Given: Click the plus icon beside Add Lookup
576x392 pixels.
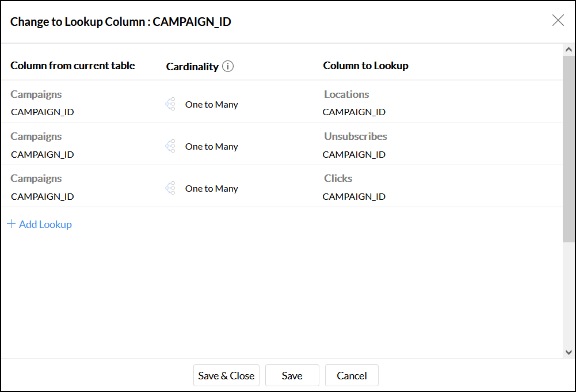Looking at the screenshot, I should coord(11,224).
